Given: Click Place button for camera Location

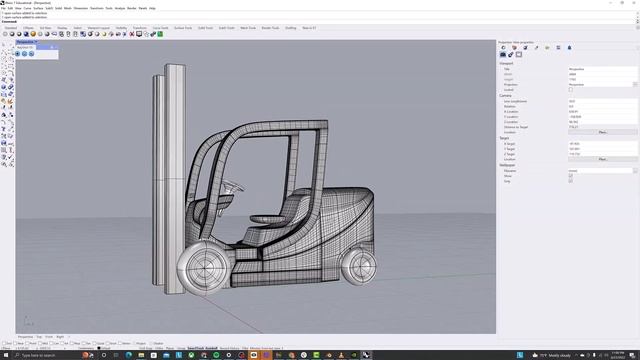Looking at the screenshot, I should 602,132.
